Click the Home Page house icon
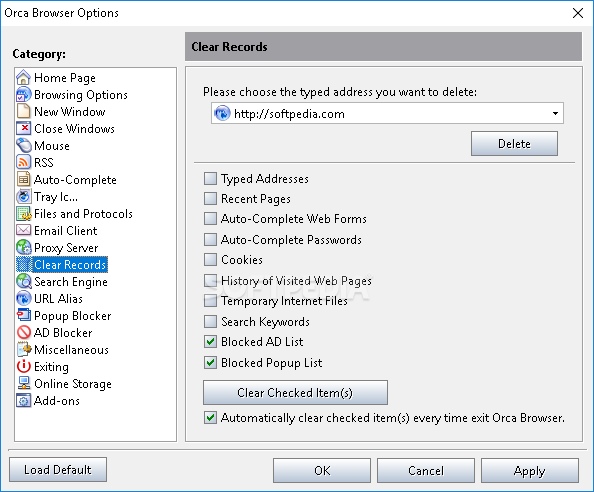Image resolution: width=594 pixels, height=492 pixels. coord(23,77)
